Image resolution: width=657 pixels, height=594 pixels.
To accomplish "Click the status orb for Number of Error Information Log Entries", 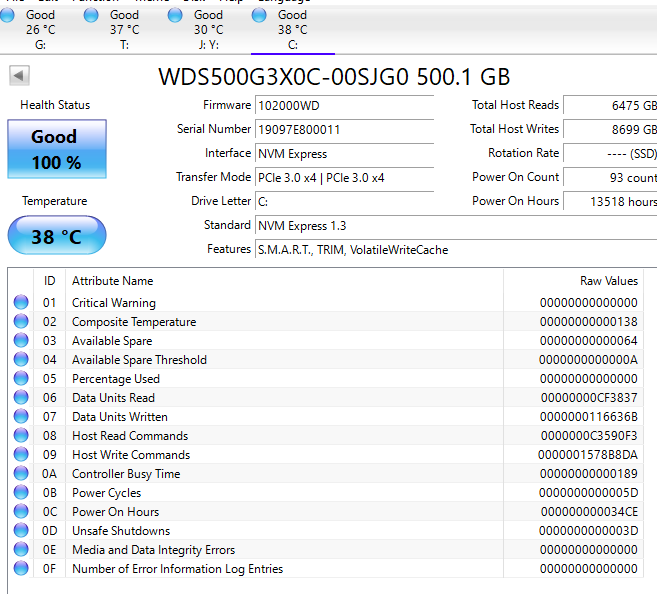I will click(x=21, y=568).
